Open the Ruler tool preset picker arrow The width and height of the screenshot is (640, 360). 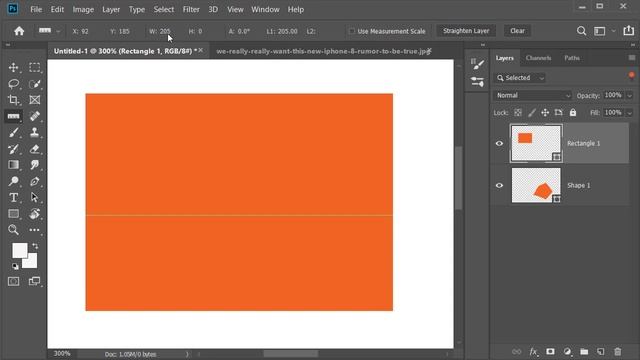point(58,31)
